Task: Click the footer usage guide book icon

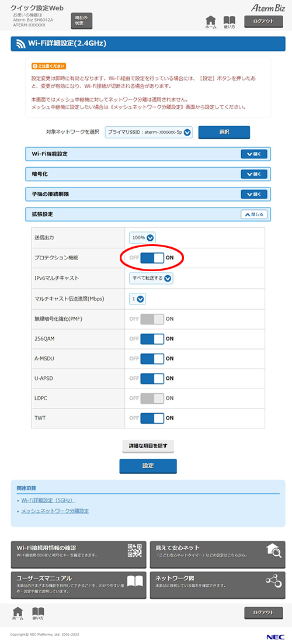Action: click(38, 613)
